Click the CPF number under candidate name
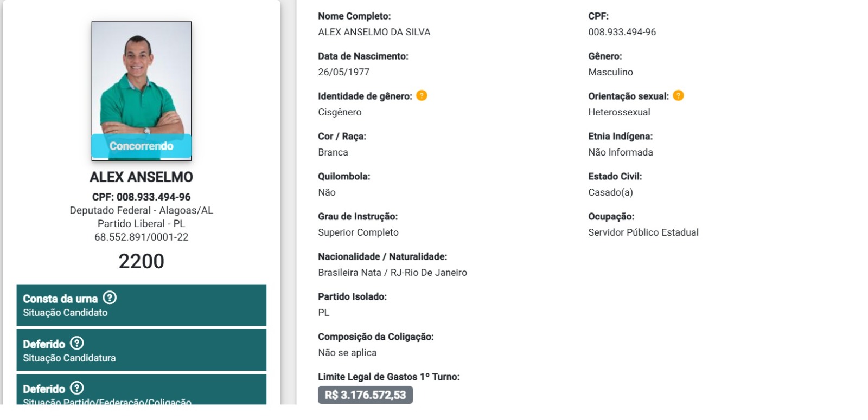 (x=141, y=197)
